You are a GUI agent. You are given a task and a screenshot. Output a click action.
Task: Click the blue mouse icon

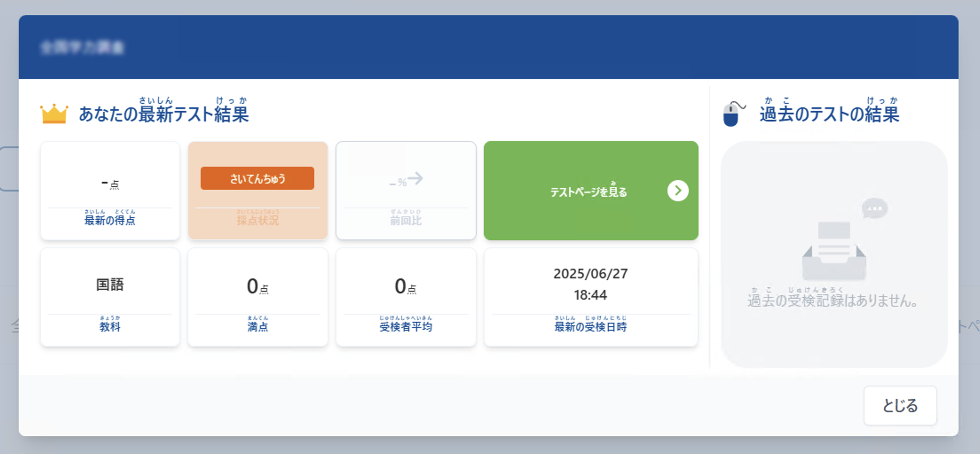coord(732,114)
